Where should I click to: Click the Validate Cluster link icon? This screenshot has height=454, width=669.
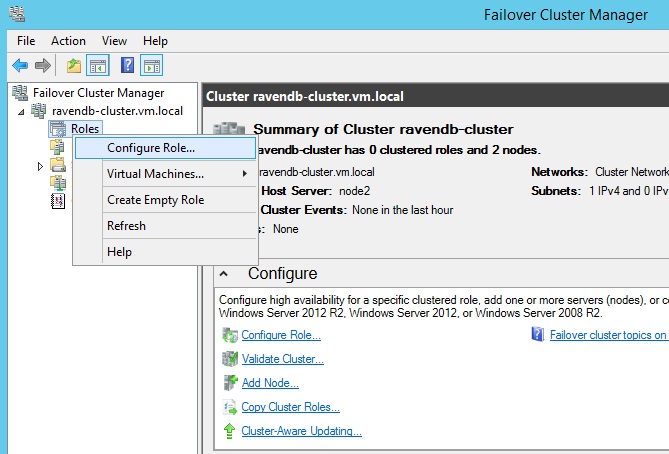coord(230,359)
